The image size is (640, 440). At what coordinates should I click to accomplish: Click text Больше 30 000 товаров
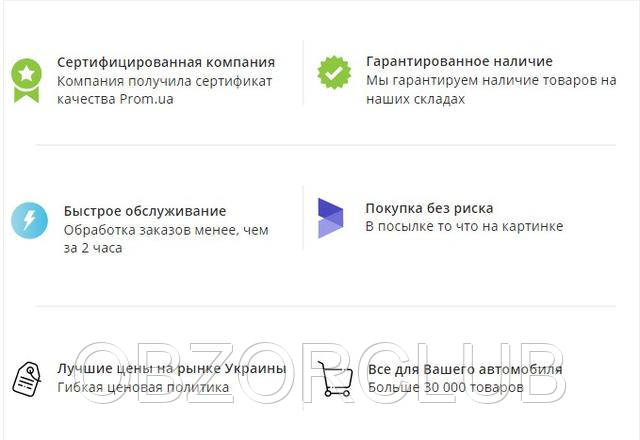pyautogui.click(x=445, y=387)
